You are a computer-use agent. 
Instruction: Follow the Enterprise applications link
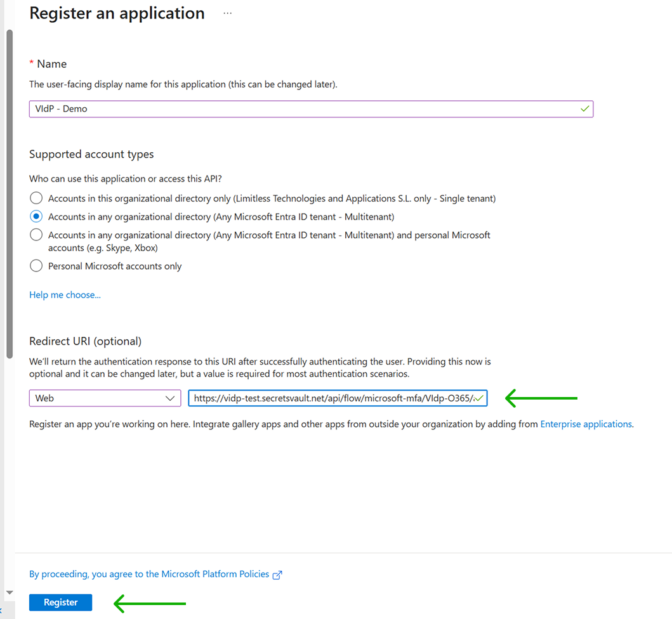pyautogui.click(x=586, y=424)
